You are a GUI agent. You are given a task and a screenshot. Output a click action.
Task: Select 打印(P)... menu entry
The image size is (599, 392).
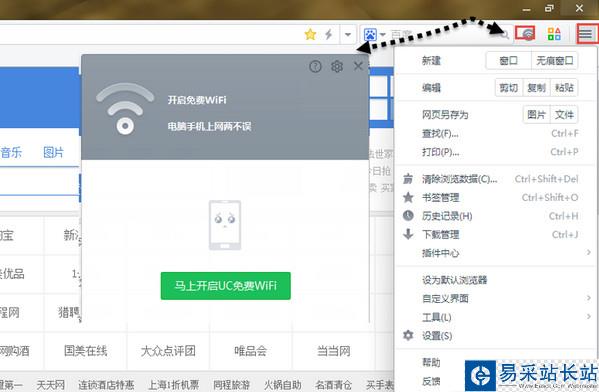coord(495,152)
